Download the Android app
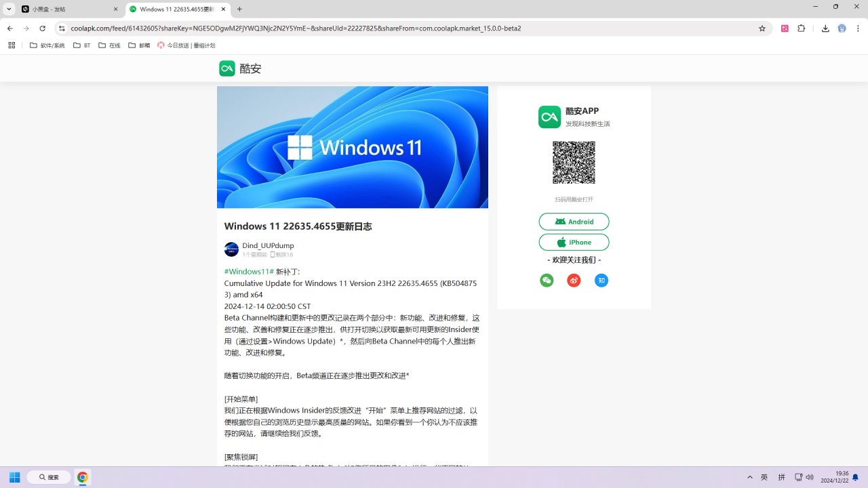 coord(574,222)
